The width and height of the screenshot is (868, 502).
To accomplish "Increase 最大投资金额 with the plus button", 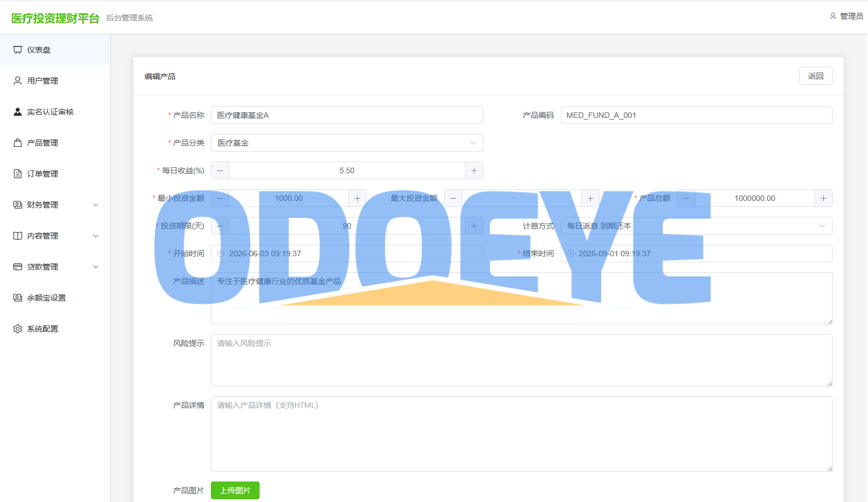I will pyautogui.click(x=590, y=198).
